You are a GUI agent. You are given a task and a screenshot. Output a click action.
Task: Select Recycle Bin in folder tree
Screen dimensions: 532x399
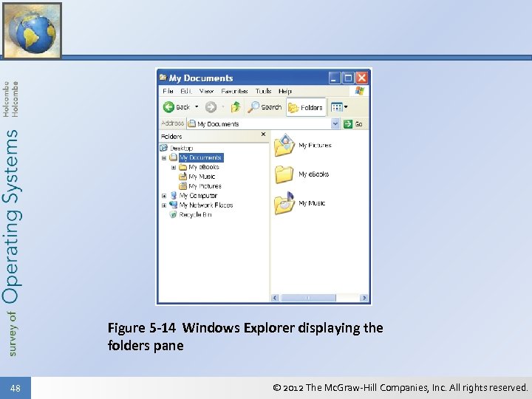click(x=195, y=214)
